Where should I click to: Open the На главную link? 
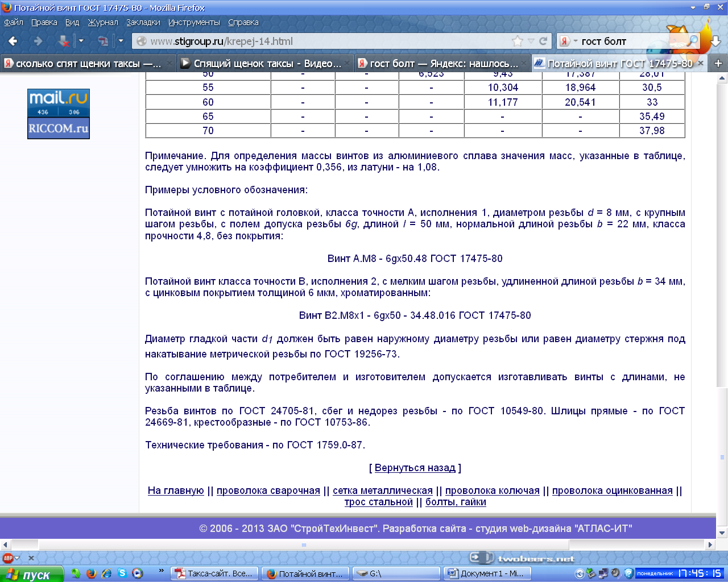pos(176,490)
